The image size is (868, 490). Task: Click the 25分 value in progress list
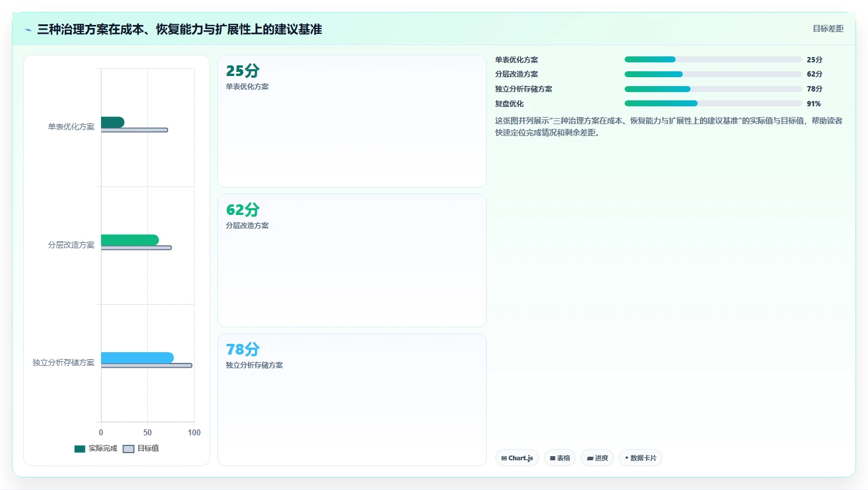coord(815,60)
